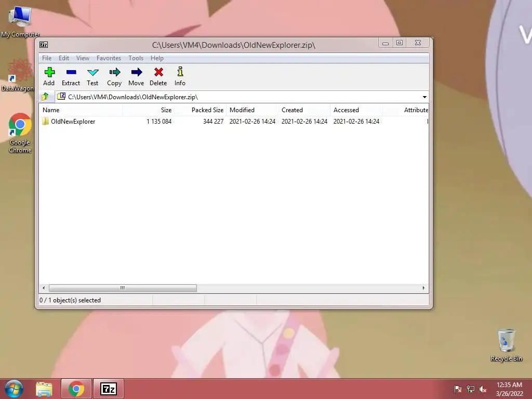Open the Info properties icon
The width and height of the screenshot is (532, 399).
click(180, 77)
